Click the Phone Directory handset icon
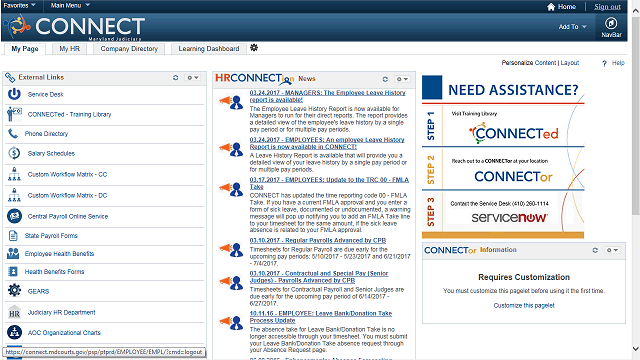 [13, 133]
